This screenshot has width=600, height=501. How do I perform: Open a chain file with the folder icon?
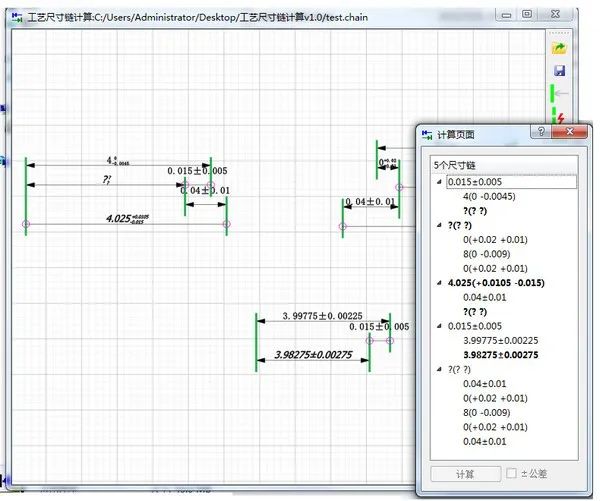[x=559, y=49]
